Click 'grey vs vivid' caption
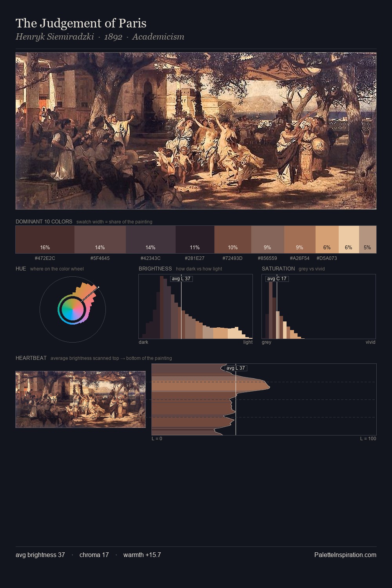392x588 pixels. tap(312, 269)
